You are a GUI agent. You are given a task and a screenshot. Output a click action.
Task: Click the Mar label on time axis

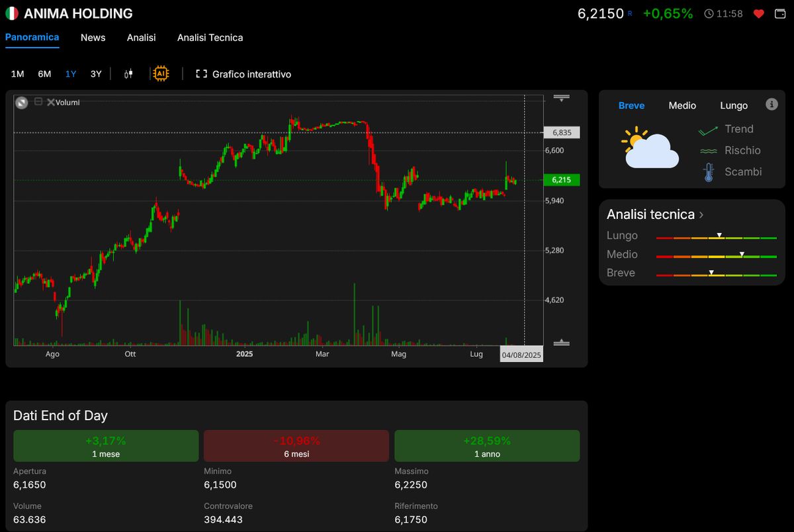[322, 354]
